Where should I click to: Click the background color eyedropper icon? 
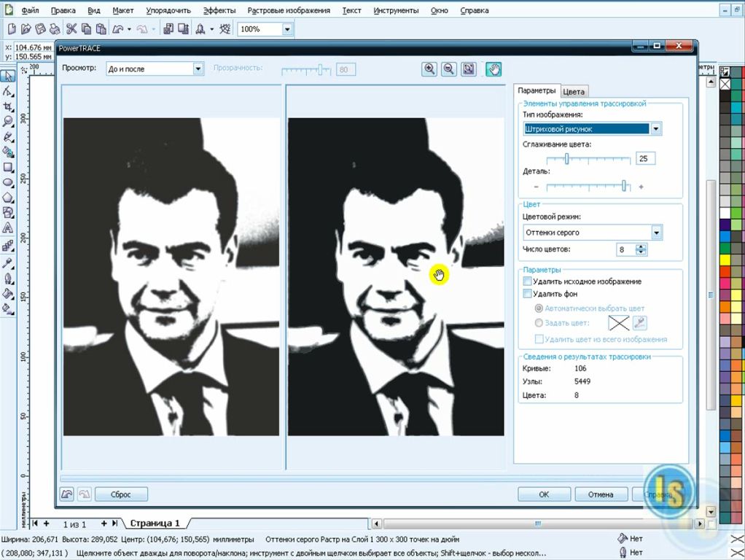coord(639,323)
